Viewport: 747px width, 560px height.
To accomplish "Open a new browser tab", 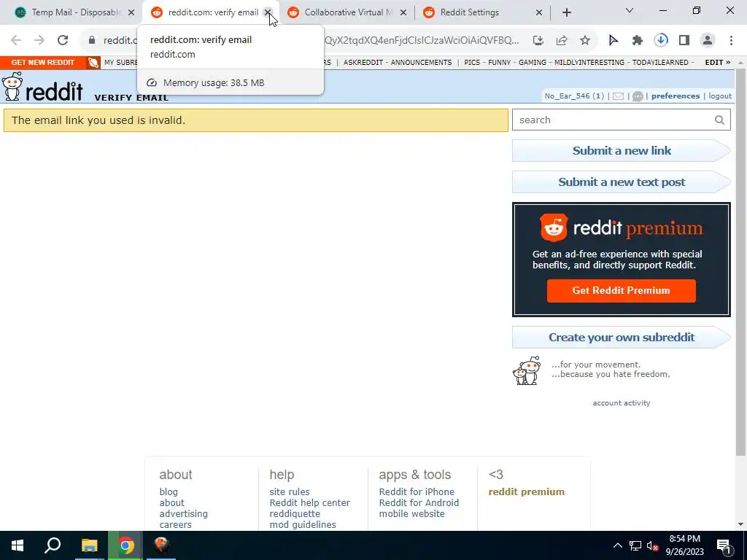I will pos(566,12).
